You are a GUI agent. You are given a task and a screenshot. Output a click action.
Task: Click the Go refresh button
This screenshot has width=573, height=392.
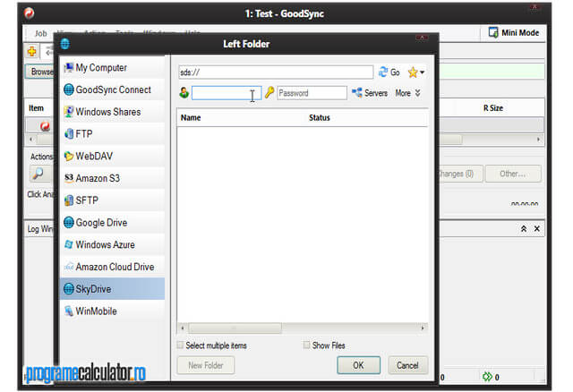389,72
